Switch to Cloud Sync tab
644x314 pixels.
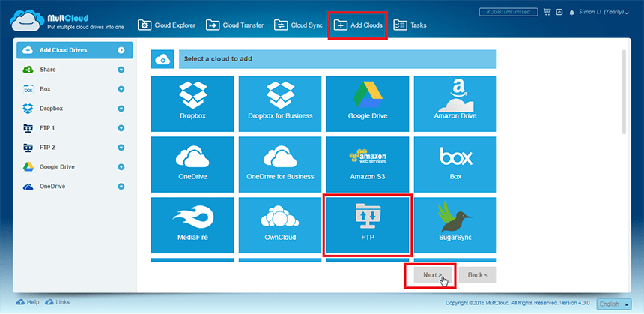[299, 25]
